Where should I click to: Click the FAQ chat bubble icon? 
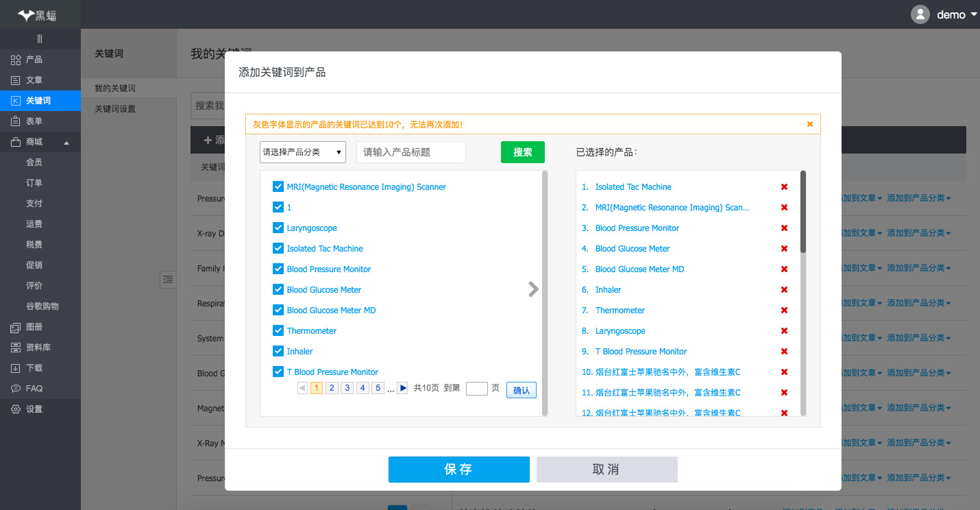tap(15, 389)
